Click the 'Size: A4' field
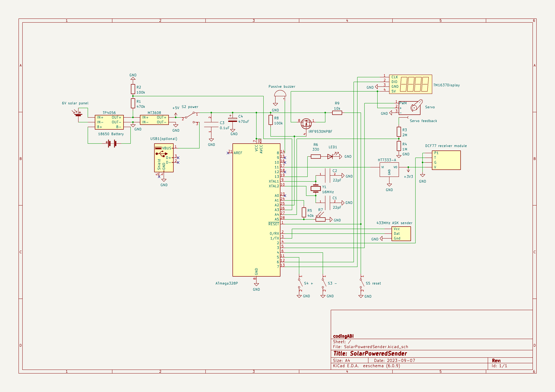 point(341,361)
